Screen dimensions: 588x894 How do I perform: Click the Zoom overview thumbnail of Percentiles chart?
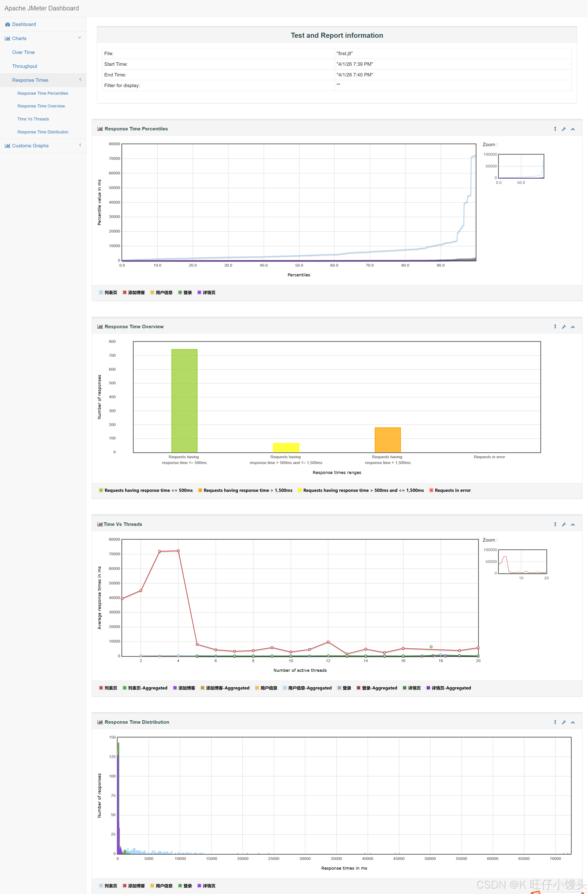(x=521, y=166)
